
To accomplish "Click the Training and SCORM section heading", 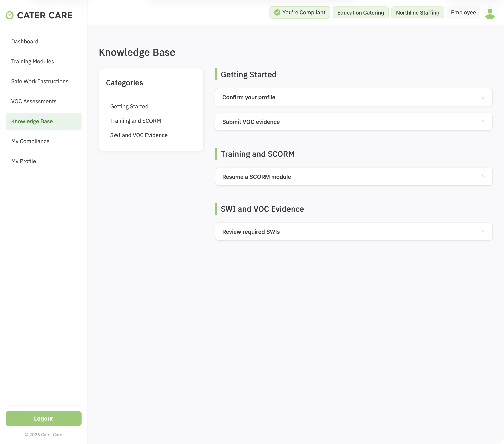I will tap(257, 154).
